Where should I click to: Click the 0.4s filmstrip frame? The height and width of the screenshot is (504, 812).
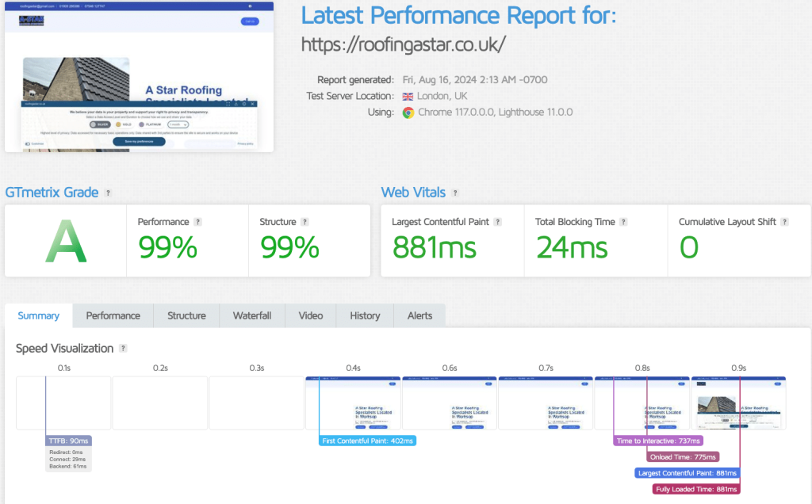pyautogui.click(x=353, y=403)
